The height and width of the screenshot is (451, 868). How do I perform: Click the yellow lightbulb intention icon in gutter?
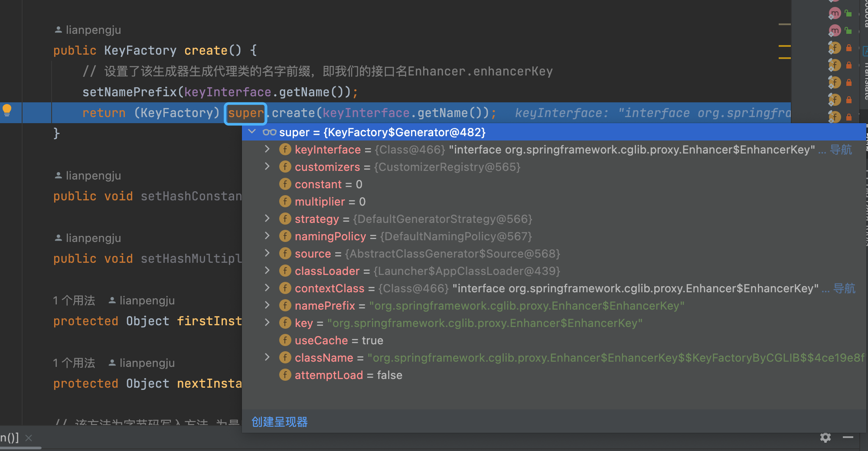point(7,110)
